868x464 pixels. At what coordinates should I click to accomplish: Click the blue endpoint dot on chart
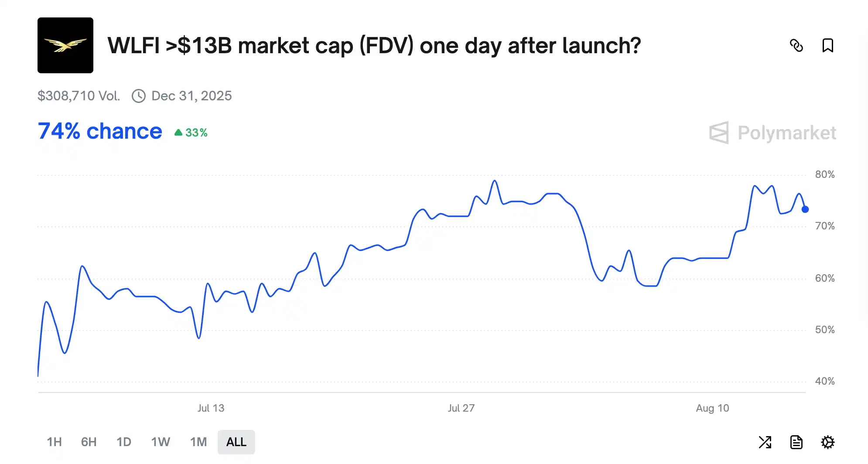805,209
